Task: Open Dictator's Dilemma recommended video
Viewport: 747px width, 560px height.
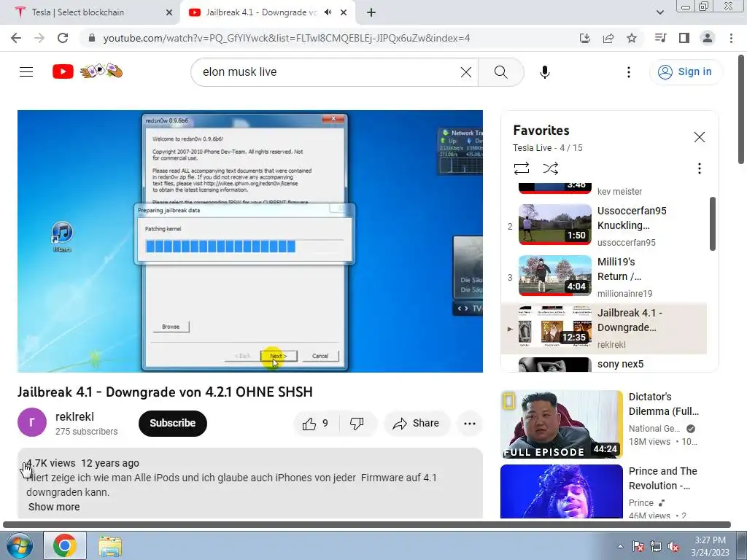Action: point(561,424)
